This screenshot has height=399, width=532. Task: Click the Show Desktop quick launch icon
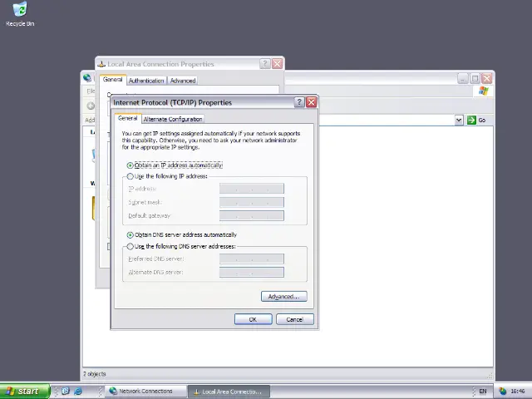pos(66,391)
